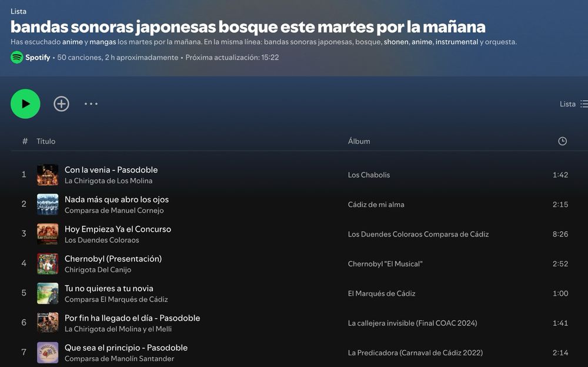Image resolution: width=588 pixels, height=367 pixels.
Task: Open artist Los Duendes Coloraos
Action: click(102, 240)
